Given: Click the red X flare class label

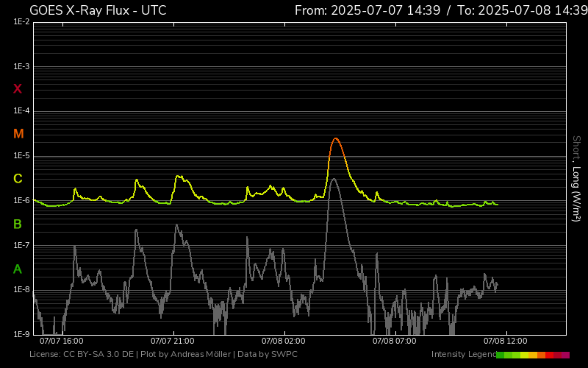Looking at the screenshot, I should [x=18, y=89].
